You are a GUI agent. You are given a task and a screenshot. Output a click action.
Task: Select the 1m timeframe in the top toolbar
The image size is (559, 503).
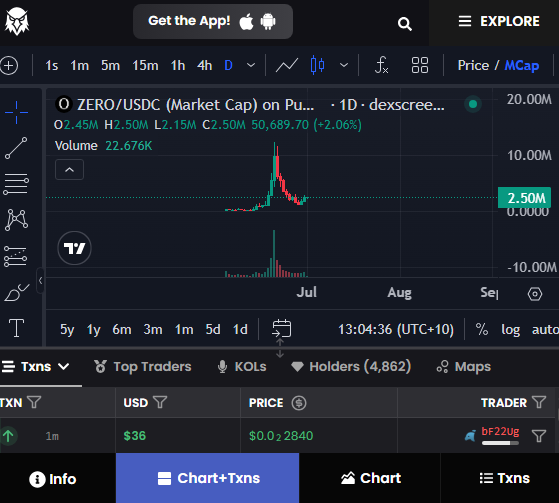tap(79, 66)
